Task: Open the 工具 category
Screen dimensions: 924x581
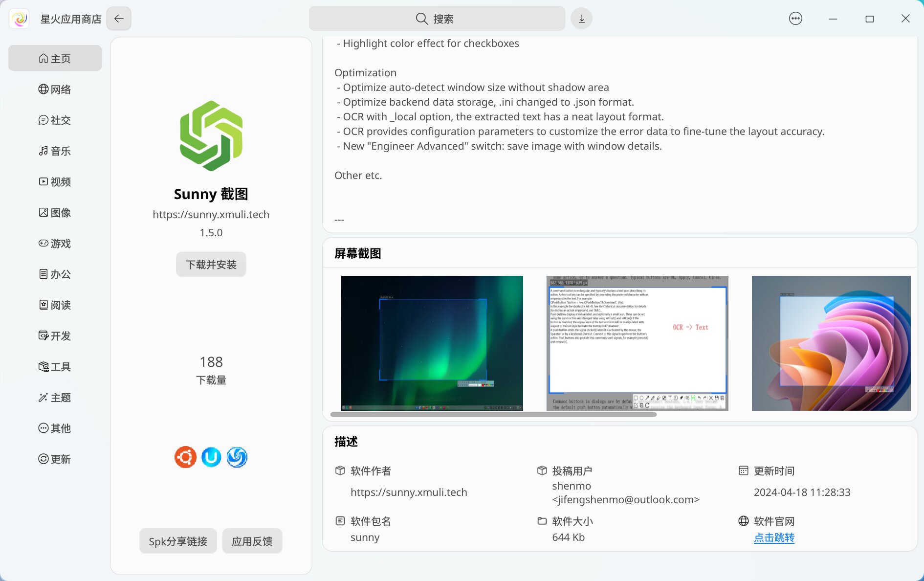Action: [x=55, y=366]
